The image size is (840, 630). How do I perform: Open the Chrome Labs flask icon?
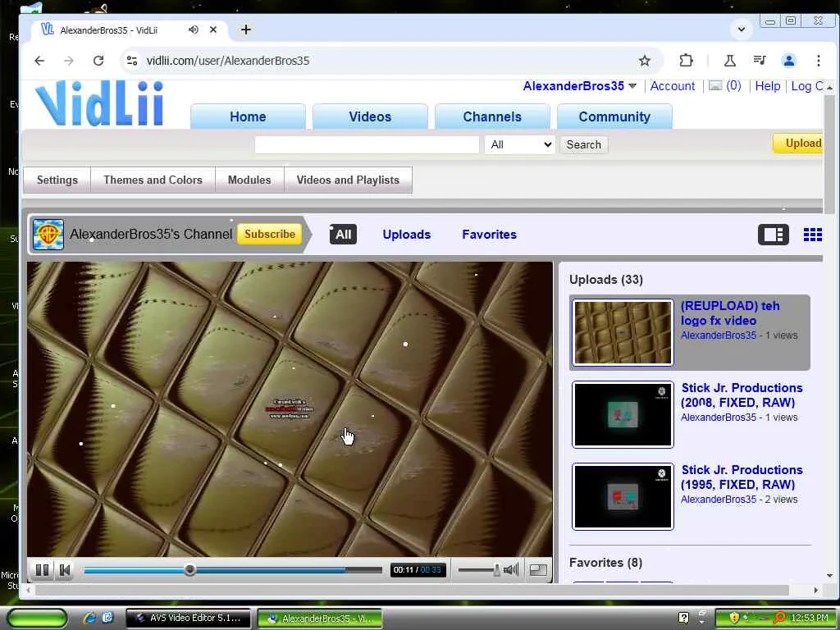[729, 61]
